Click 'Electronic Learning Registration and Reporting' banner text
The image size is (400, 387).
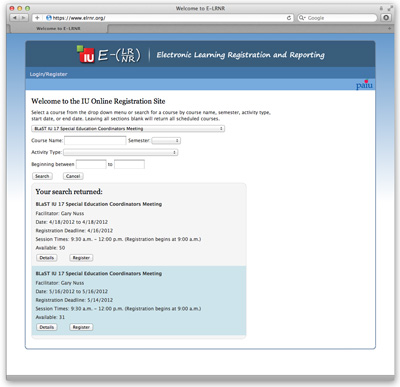[x=241, y=55]
